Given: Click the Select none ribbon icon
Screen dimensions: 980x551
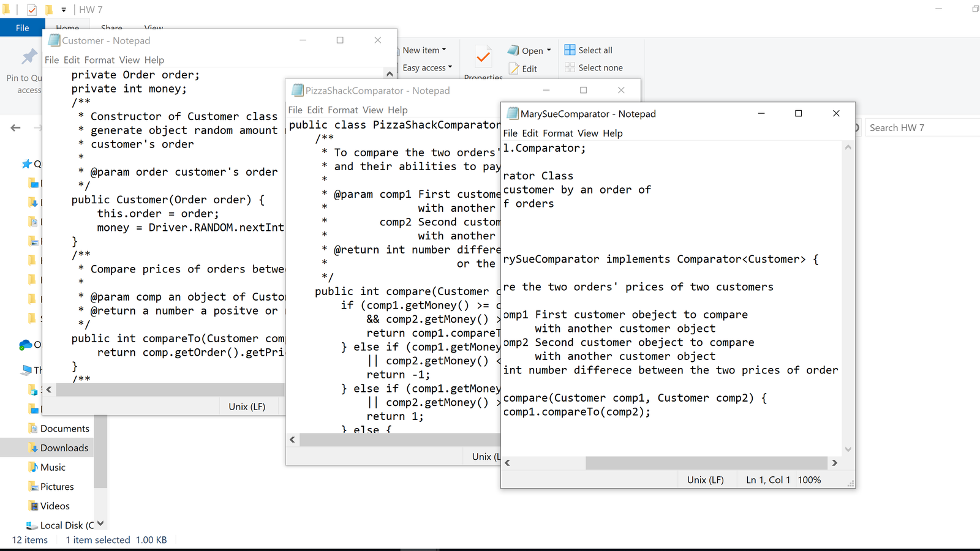Looking at the screenshot, I should (x=570, y=68).
